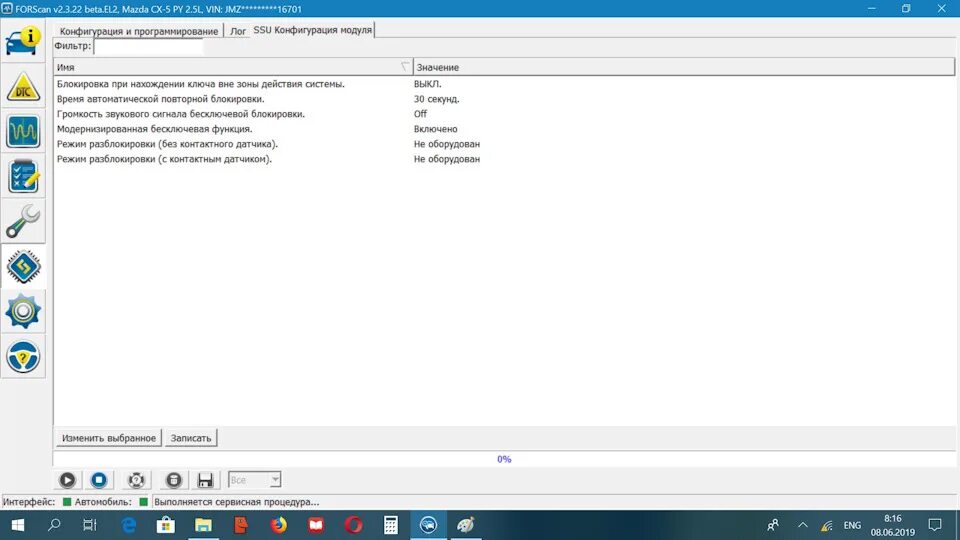Screen dimensions: 960x540
Task: Switch to the 'Лог' tab
Action: [238, 31]
